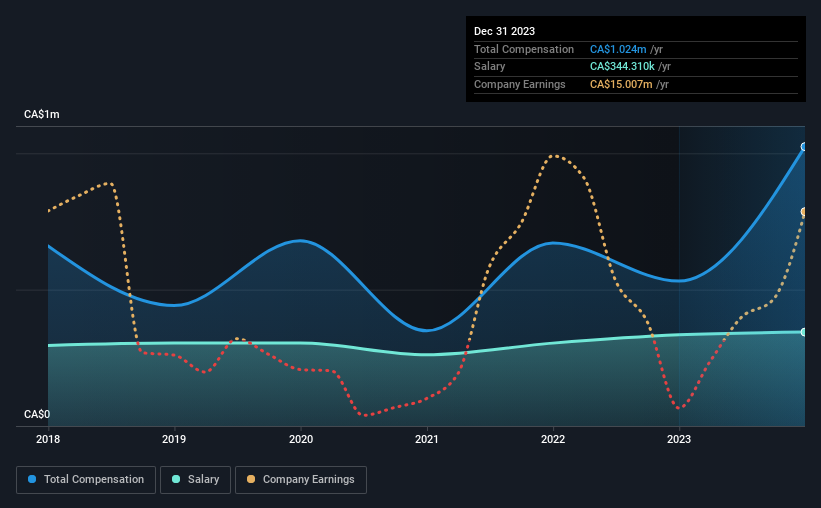Click the orange Company Earnings end data point
Screen dimensions: 821x508
(804, 212)
